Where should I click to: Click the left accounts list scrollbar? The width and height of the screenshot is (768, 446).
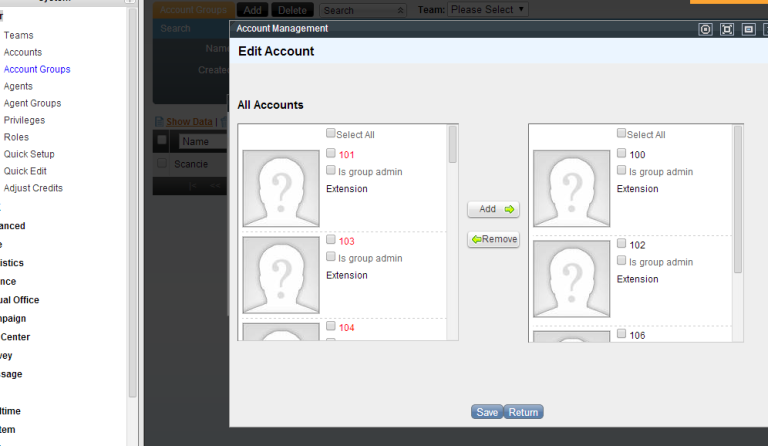tap(453, 145)
